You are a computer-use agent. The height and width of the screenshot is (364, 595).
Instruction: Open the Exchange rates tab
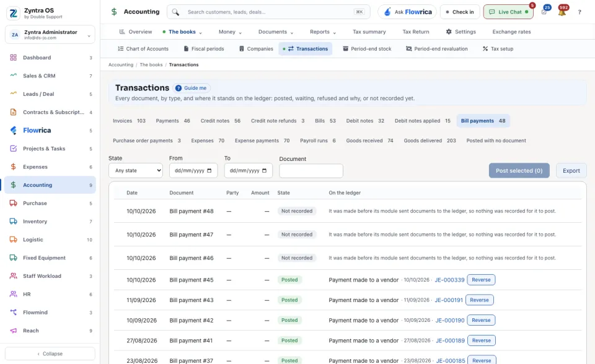(511, 32)
